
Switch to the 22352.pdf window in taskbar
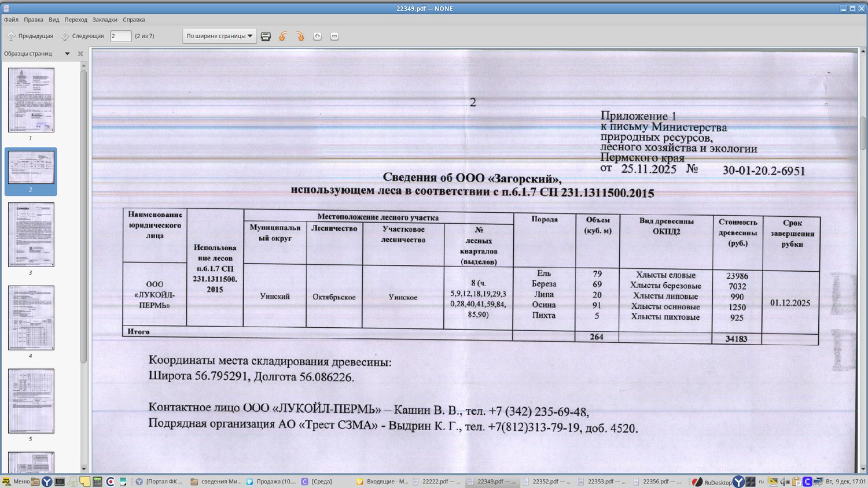547,482
